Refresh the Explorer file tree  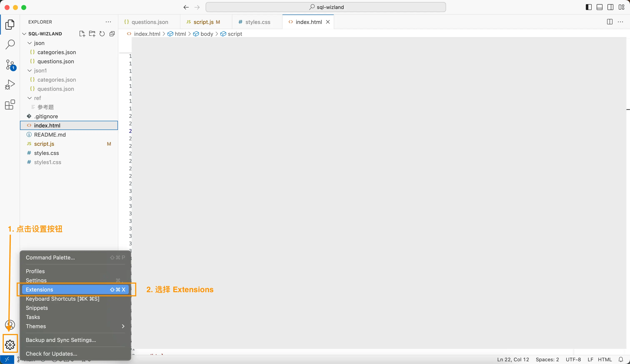tap(102, 34)
